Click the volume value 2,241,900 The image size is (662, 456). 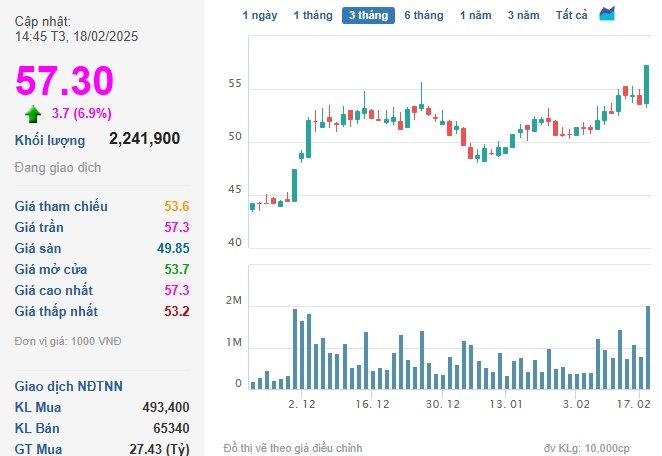[144, 138]
